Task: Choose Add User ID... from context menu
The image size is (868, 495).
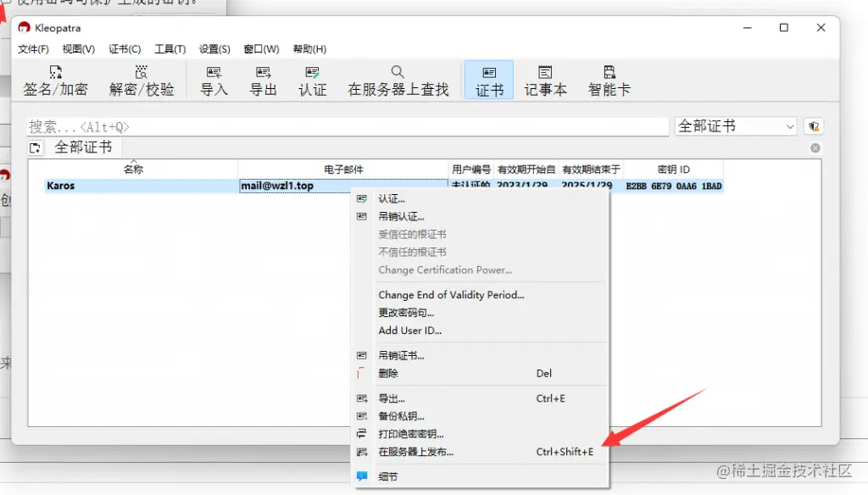Action: (410, 331)
